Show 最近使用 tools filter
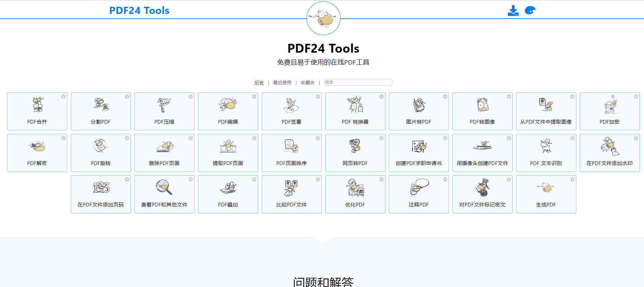 pos(282,83)
